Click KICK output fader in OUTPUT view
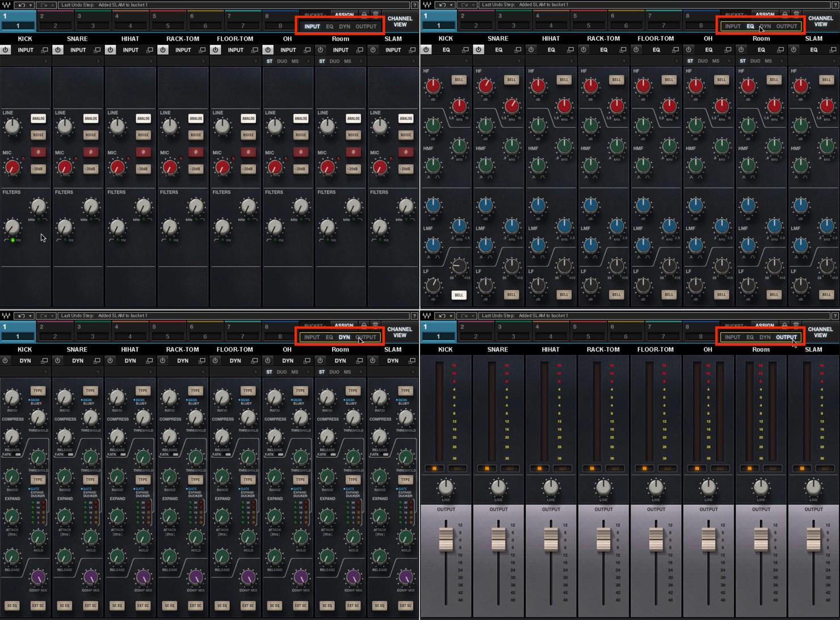This screenshot has height=620, width=840. tap(446, 539)
